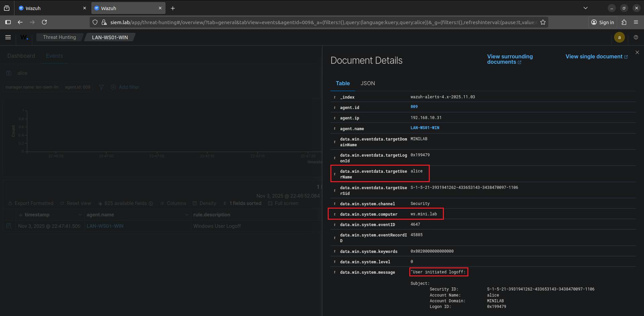The image size is (644, 316).
Task: Open the Firefox application menu
Action: click(x=636, y=22)
